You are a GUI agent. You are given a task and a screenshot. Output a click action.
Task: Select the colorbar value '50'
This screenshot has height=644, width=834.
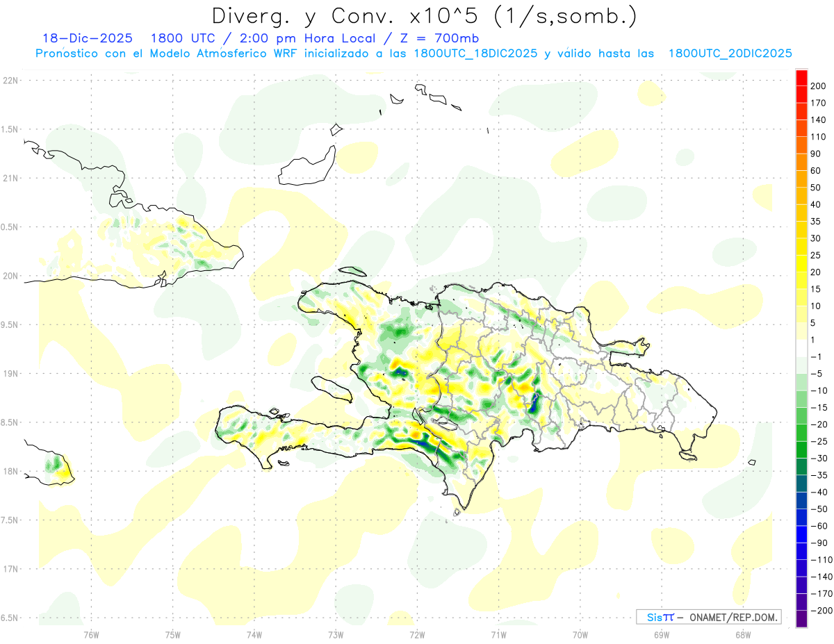click(x=816, y=188)
